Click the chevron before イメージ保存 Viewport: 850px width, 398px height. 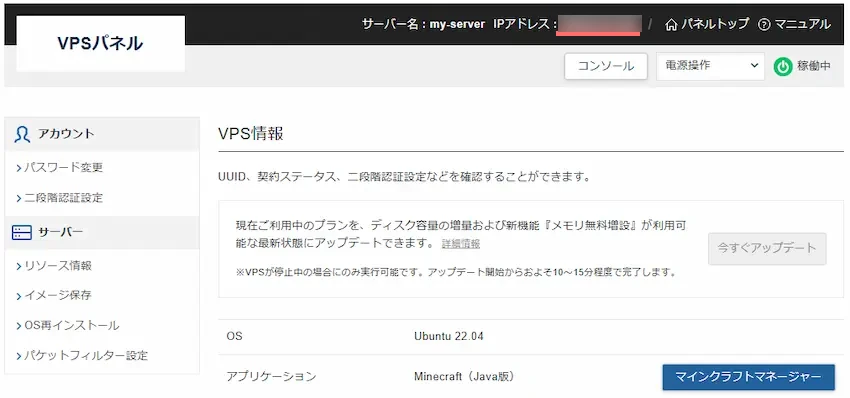(19, 296)
